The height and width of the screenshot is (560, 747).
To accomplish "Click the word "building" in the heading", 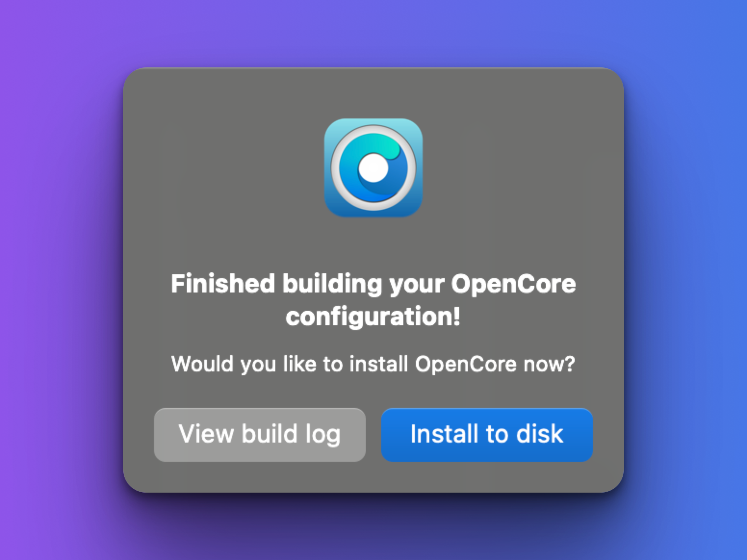I will [x=332, y=283].
